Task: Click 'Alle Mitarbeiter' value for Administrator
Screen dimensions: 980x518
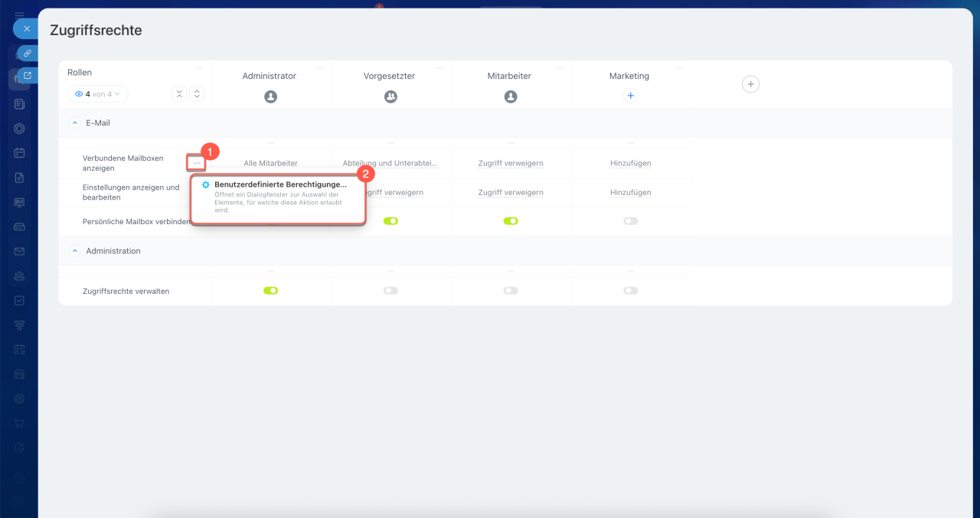Action: 270,163
